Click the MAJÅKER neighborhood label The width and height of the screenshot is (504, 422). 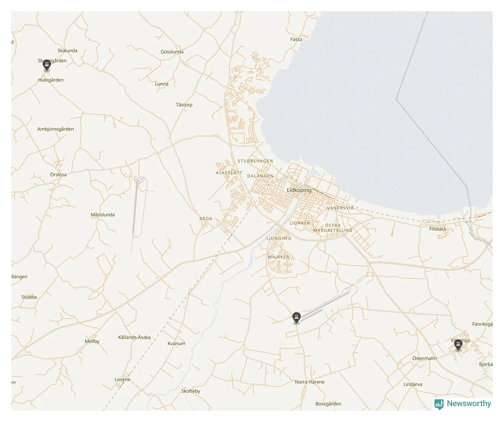tap(278, 257)
